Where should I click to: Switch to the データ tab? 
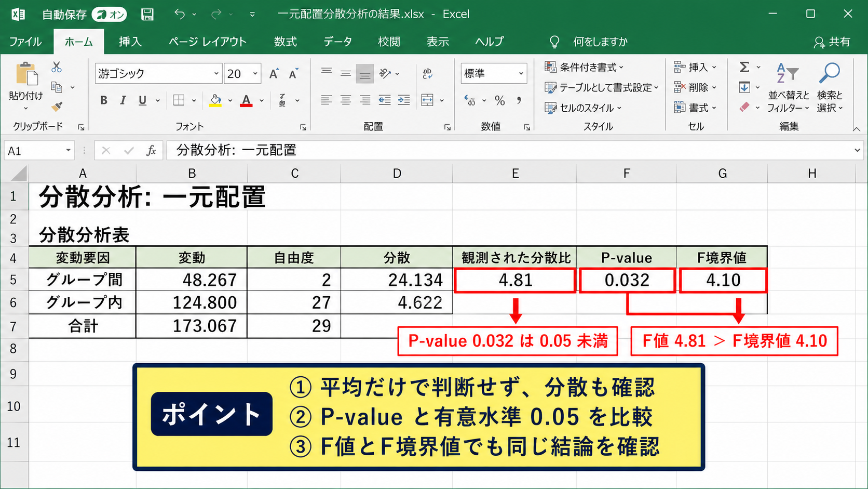338,42
